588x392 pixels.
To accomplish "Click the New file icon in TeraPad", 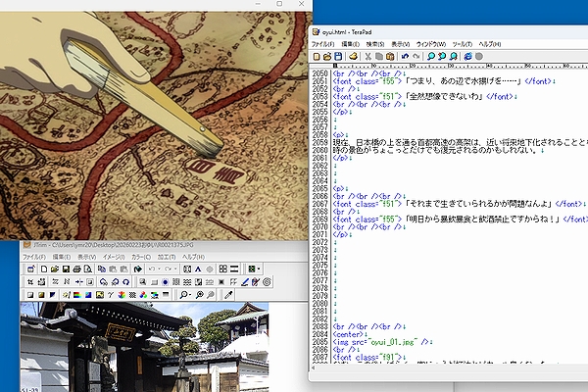I will (x=318, y=57).
